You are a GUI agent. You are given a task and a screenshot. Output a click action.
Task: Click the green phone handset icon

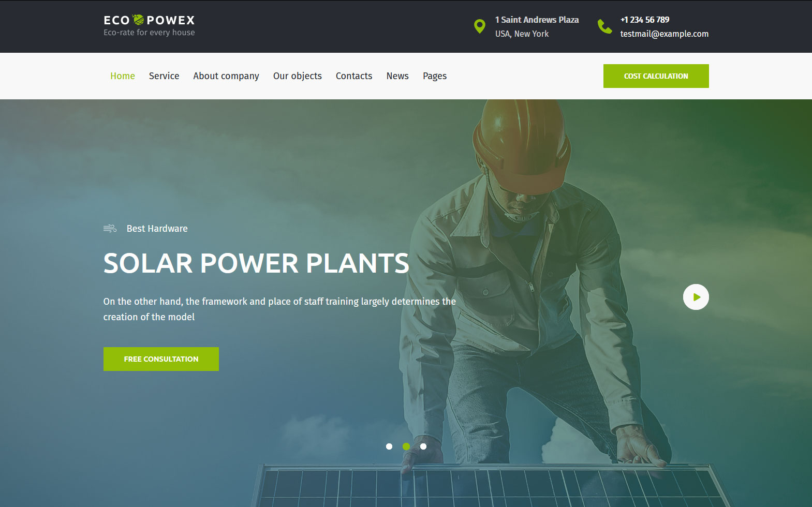point(604,26)
